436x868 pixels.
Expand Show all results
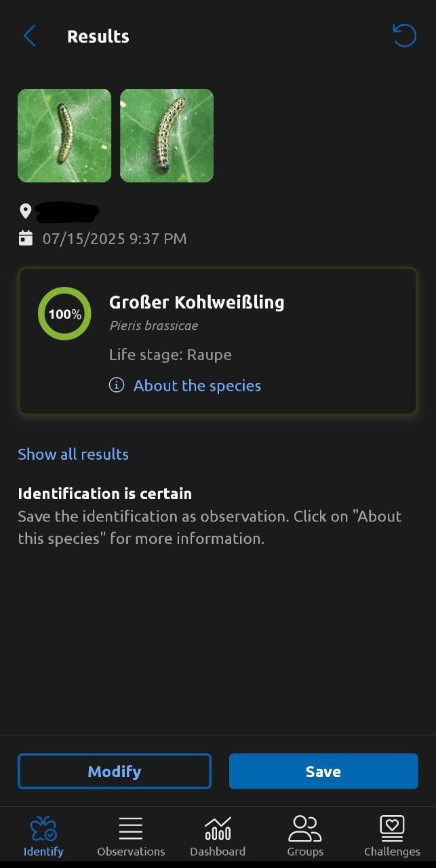(x=73, y=454)
